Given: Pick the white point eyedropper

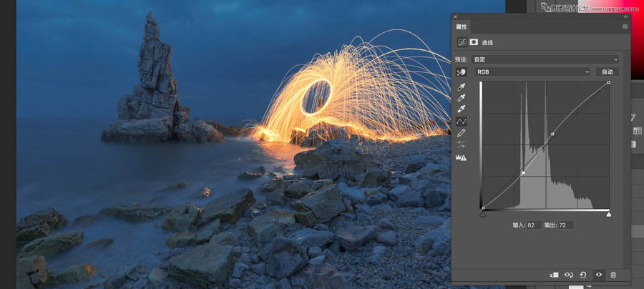Looking at the screenshot, I should tap(462, 109).
